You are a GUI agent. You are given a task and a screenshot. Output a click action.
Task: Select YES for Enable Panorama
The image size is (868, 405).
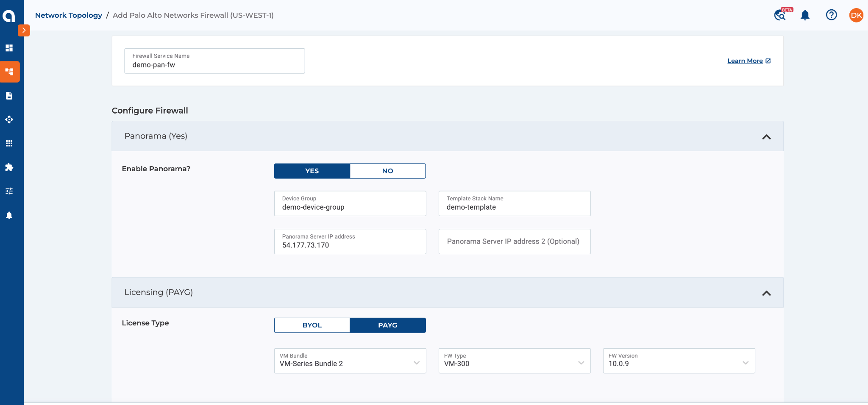coord(312,171)
